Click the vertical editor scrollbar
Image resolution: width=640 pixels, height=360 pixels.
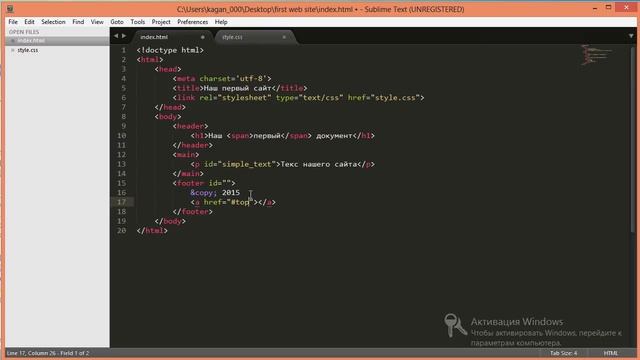[633, 139]
